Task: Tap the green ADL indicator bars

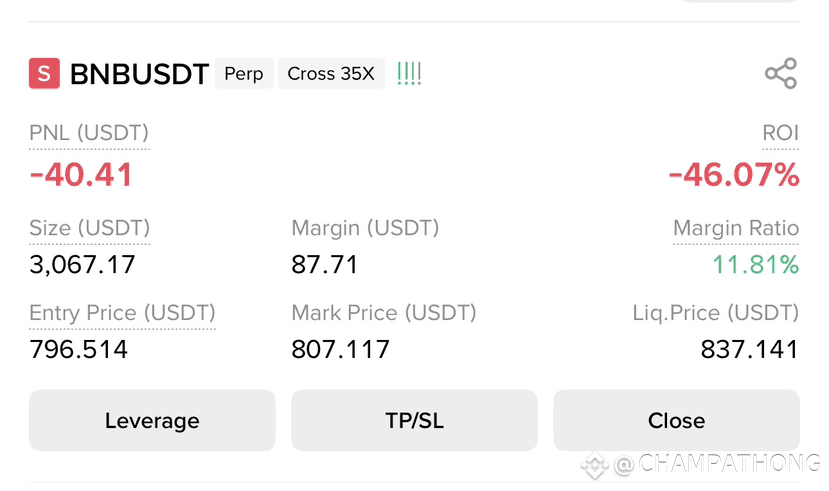Action: click(409, 73)
